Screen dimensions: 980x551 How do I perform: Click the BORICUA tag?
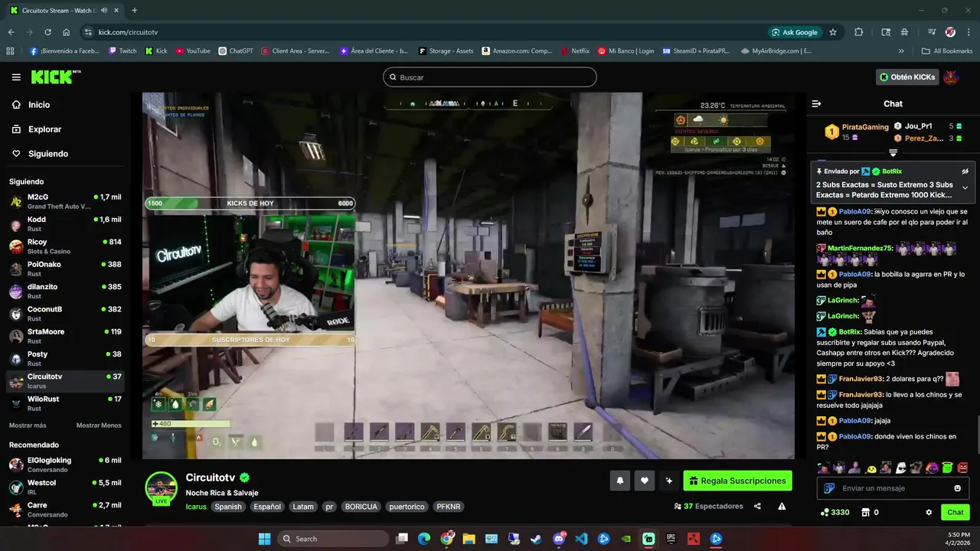[361, 507]
